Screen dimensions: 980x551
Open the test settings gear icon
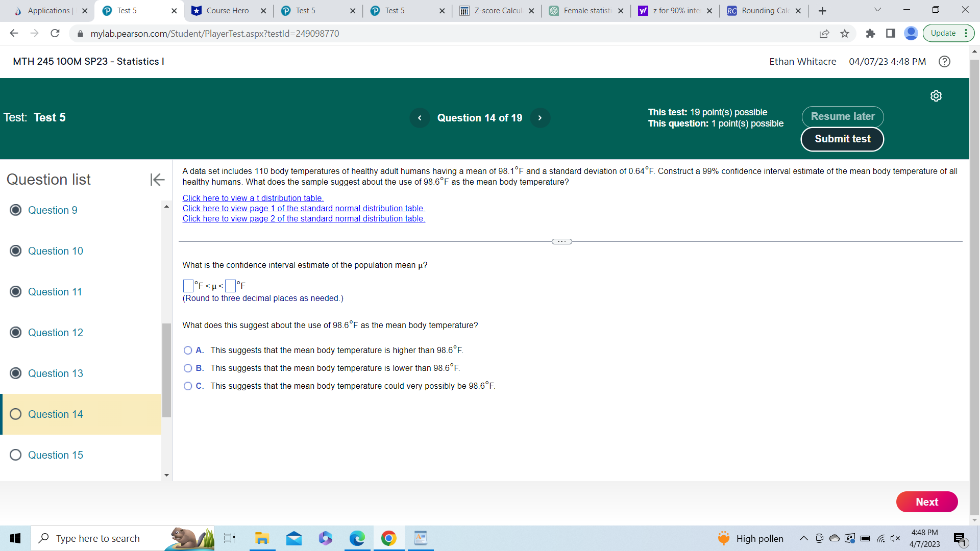pos(936,96)
